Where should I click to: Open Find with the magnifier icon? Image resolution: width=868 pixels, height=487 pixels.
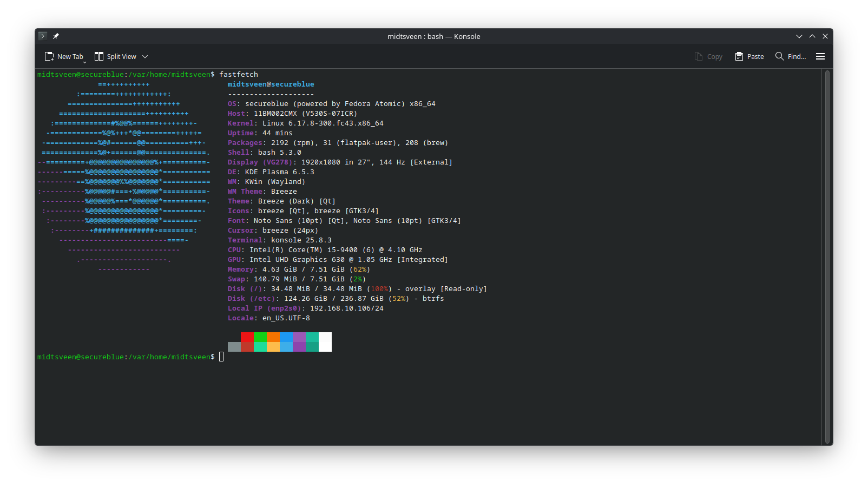point(779,56)
